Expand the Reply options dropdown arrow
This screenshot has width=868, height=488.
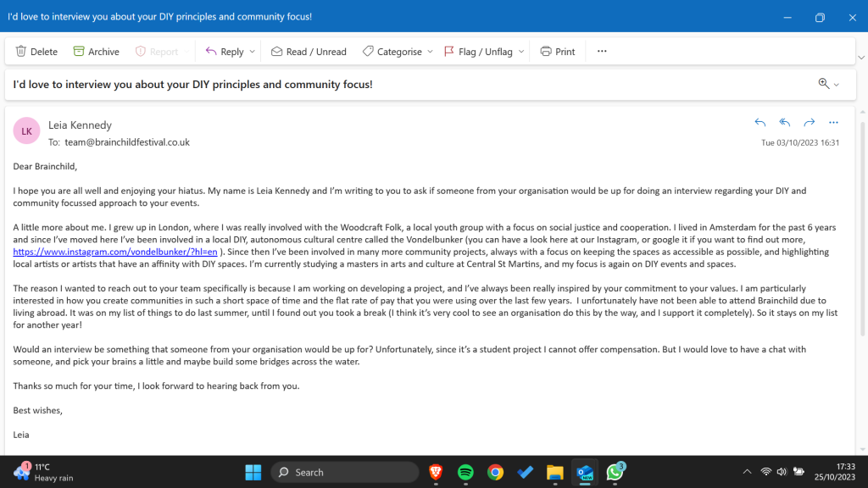tap(252, 52)
